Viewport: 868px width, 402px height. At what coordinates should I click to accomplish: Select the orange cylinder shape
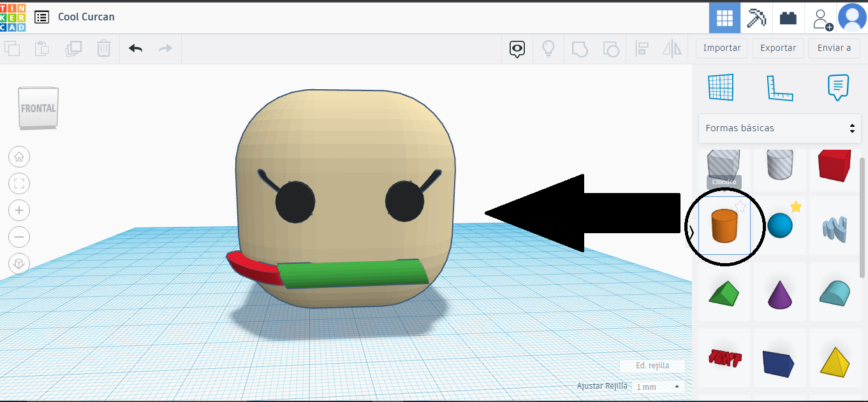tap(725, 226)
